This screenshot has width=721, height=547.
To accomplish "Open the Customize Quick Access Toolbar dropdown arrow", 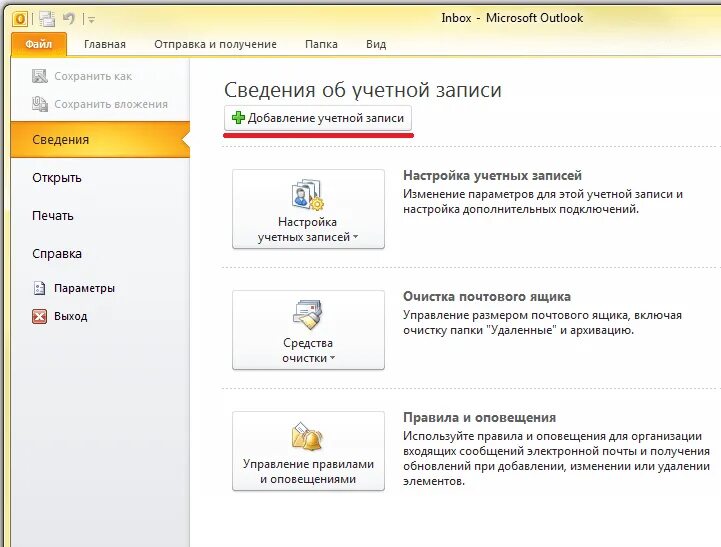I will (92, 20).
